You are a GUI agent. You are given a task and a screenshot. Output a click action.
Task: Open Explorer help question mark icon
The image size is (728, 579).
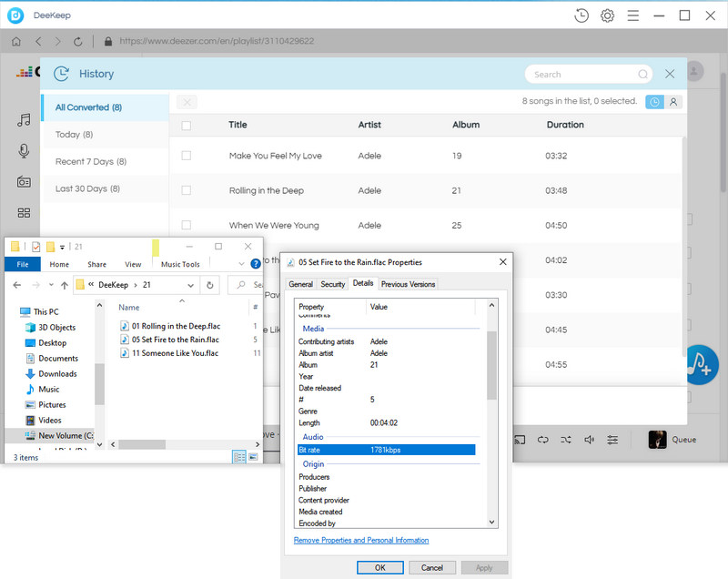256,264
